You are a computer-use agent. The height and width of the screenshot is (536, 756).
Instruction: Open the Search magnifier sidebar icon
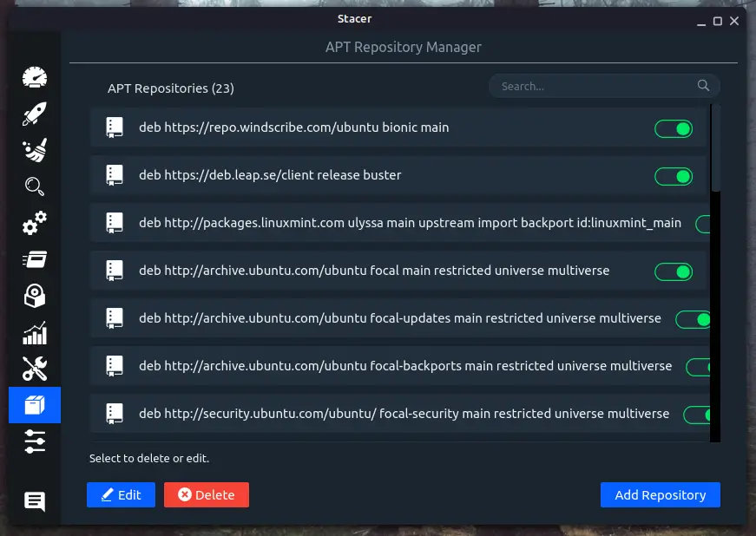coord(35,186)
